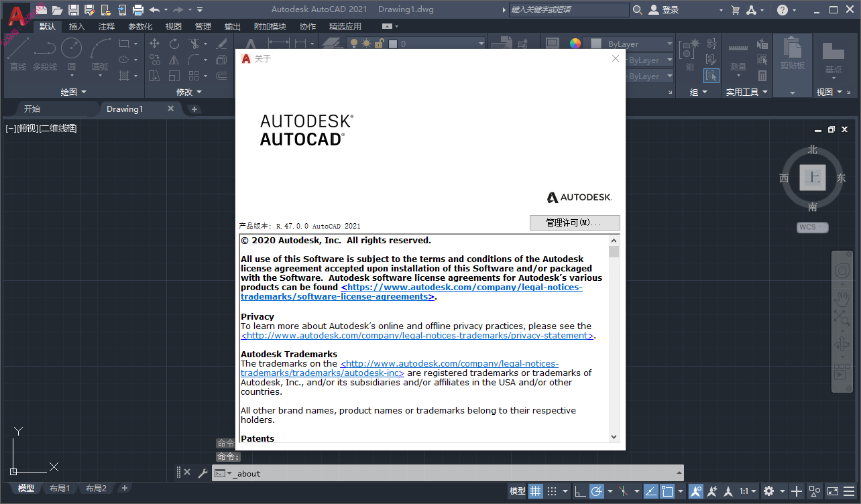This screenshot has width=861, height=504.
Task: Toggle 2D object snap in status bar
Action: [x=668, y=491]
